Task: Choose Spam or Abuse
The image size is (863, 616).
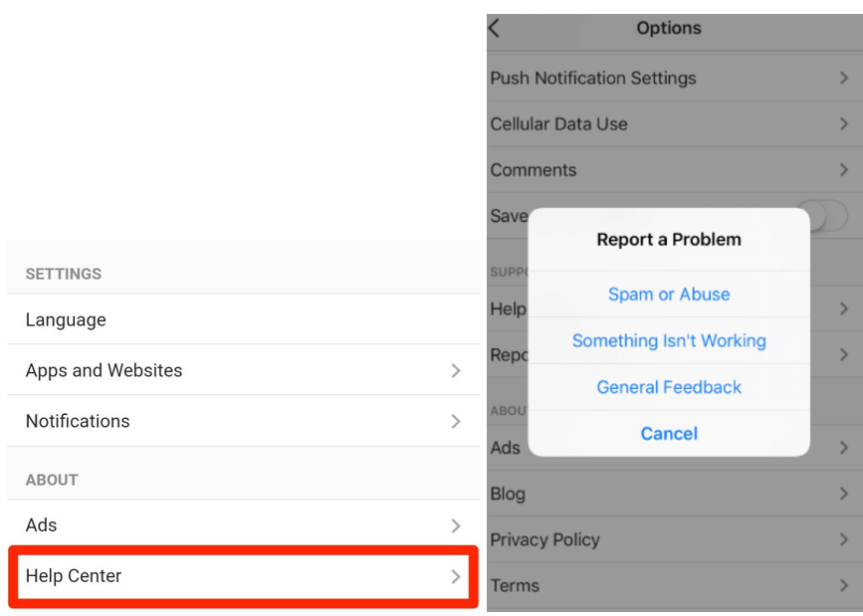Action: click(x=669, y=294)
